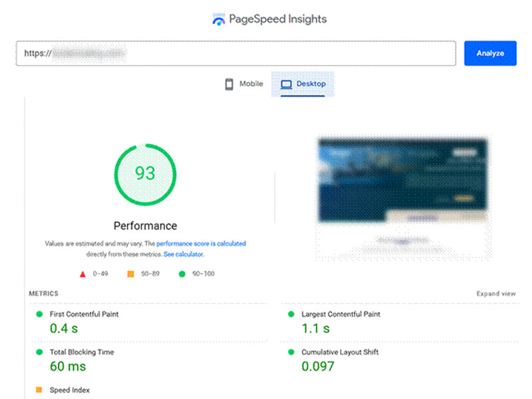
Task: Focus the URL input field
Action: pos(236,53)
